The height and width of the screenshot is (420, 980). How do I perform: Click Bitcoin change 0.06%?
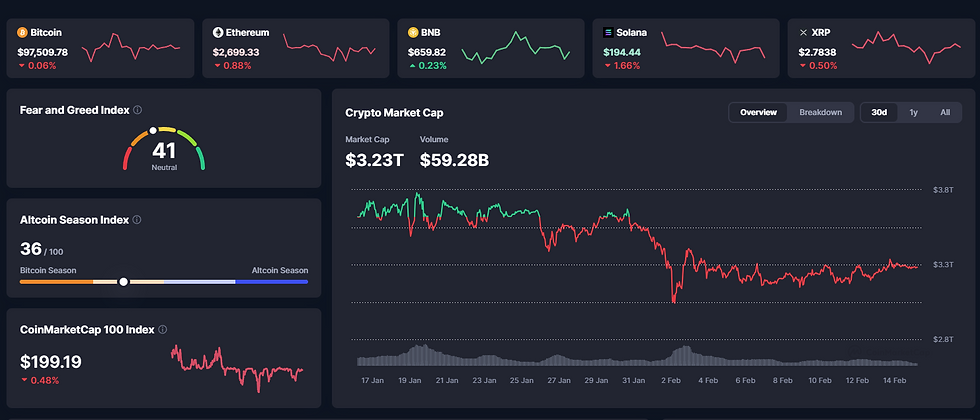click(x=38, y=66)
